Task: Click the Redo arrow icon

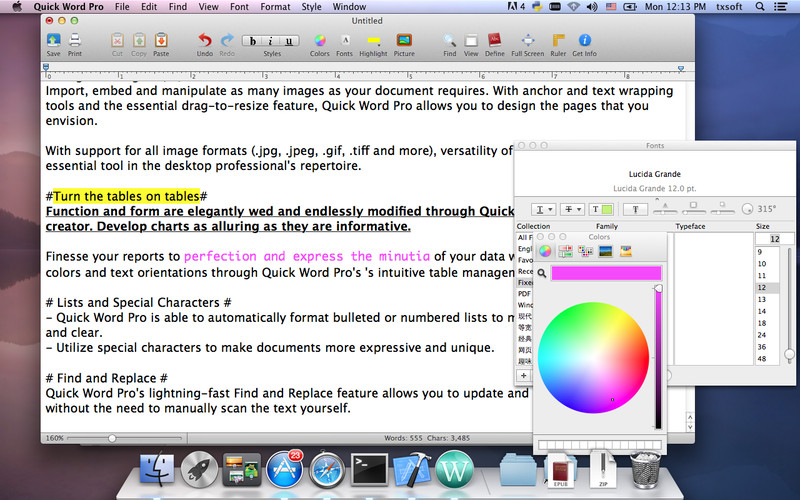Action: tap(227, 40)
